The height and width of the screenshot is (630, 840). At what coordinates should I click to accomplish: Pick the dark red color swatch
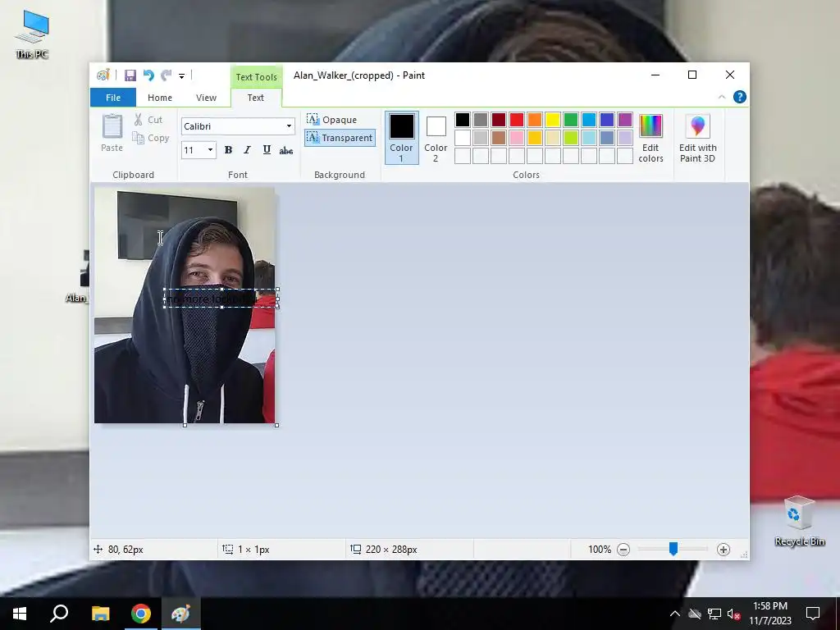(x=499, y=120)
